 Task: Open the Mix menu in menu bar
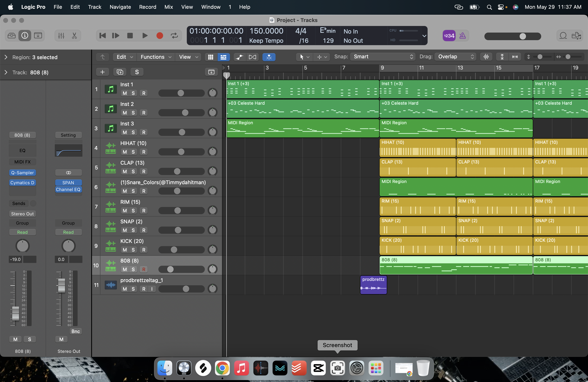point(168,7)
